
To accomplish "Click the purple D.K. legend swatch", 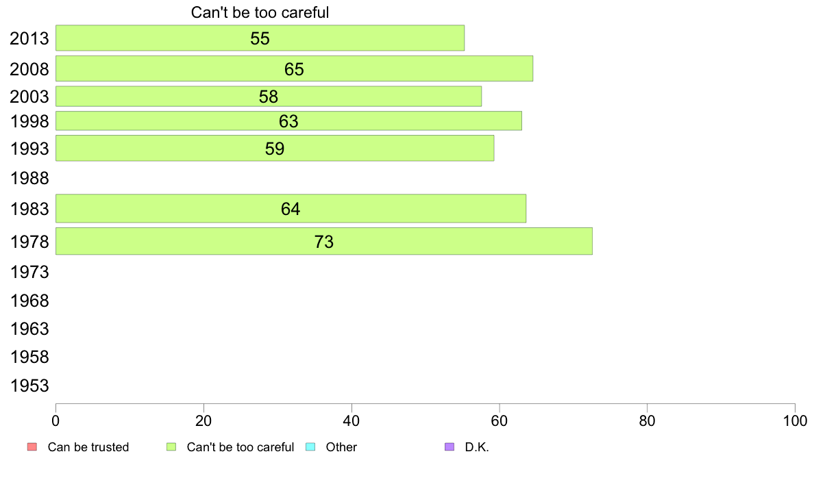I will (x=449, y=447).
